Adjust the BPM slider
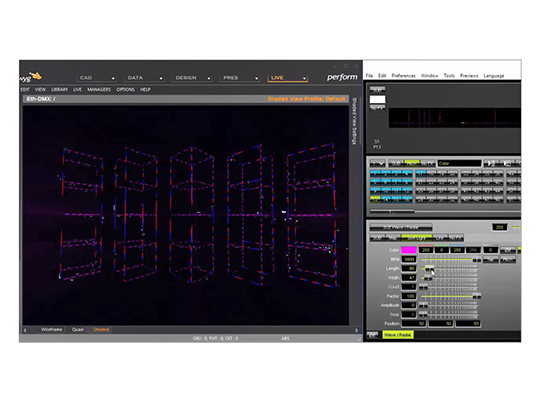Screen dimensions: 550x400 coord(450,260)
